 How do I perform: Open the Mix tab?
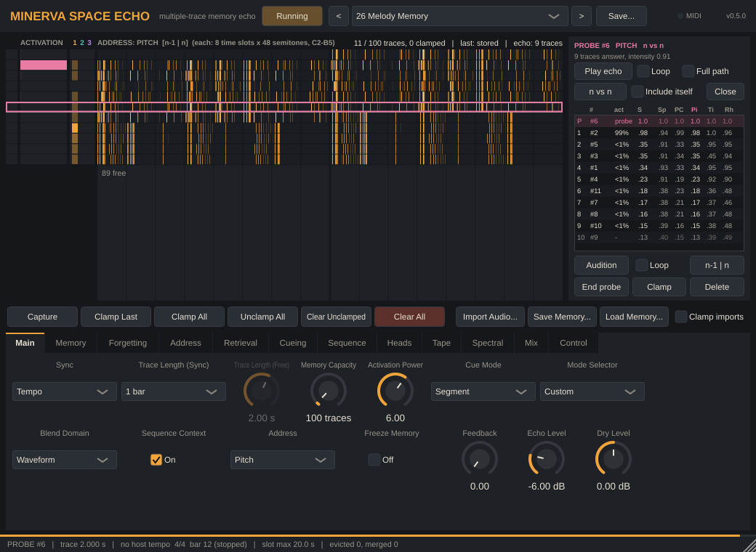click(x=531, y=343)
